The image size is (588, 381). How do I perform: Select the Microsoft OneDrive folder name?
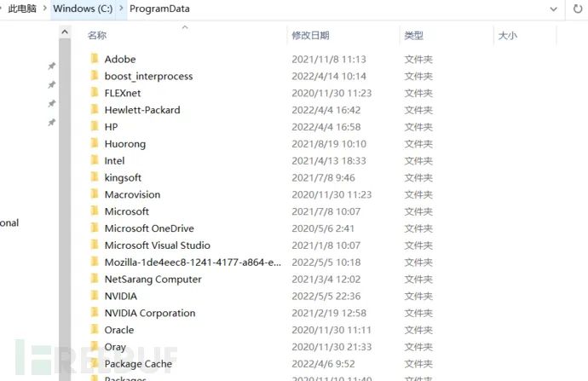(149, 228)
